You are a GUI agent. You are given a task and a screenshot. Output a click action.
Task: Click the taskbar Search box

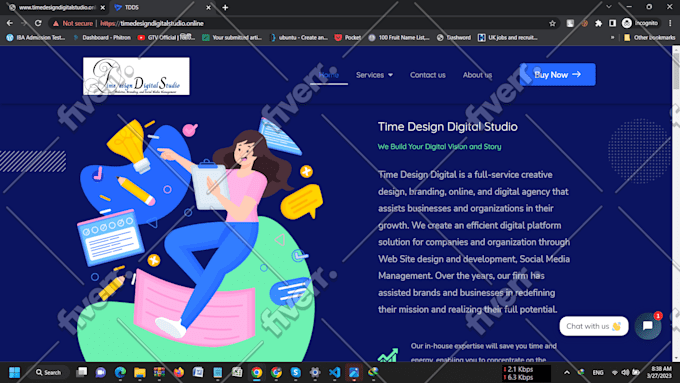(48, 373)
